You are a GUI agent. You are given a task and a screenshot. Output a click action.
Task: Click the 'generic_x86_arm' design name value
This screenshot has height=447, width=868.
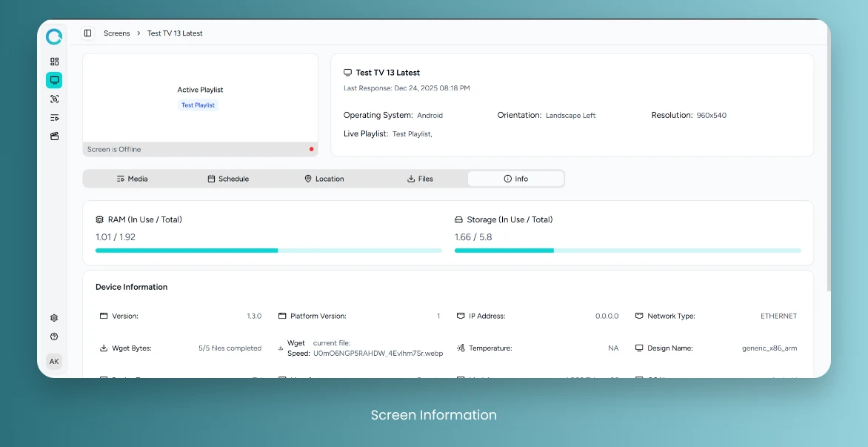click(x=769, y=348)
